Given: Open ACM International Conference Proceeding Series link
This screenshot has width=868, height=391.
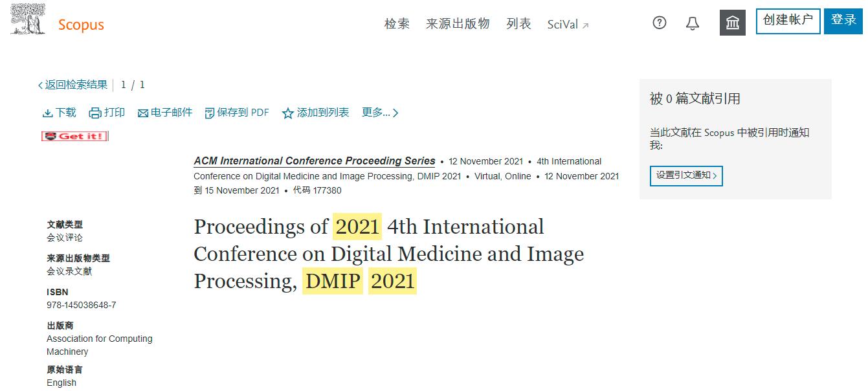Looking at the screenshot, I should coord(315,161).
